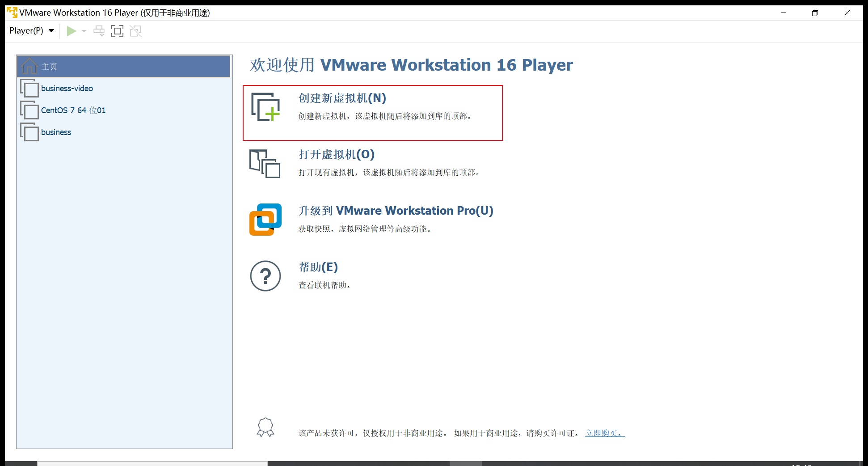Enter full screen mode via toolbar icon
This screenshot has width=868, height=466.
point(117,31)
